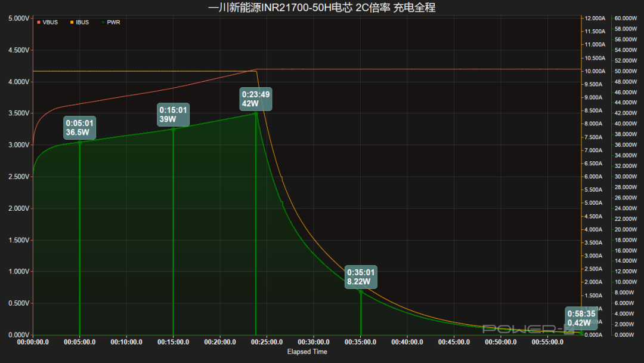This screenshot has width=644, height=363.
Task: Click the "60.000W" power axis tick
Action: 626,18
